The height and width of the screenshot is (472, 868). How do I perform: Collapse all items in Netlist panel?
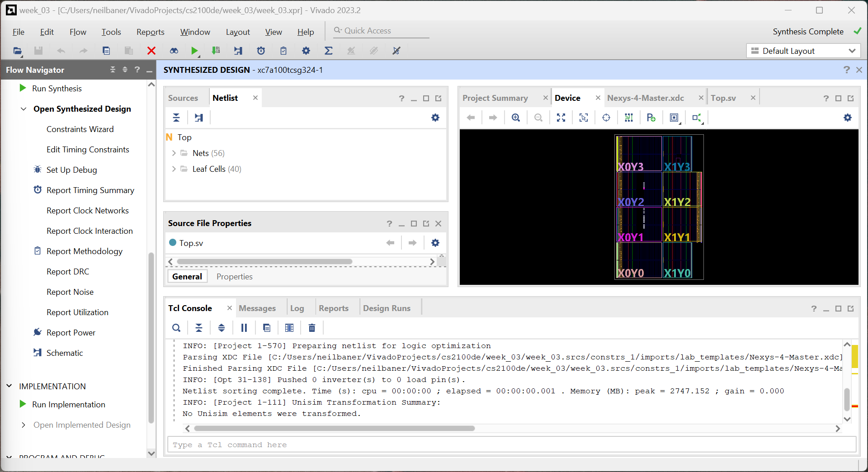click(176, 118)
